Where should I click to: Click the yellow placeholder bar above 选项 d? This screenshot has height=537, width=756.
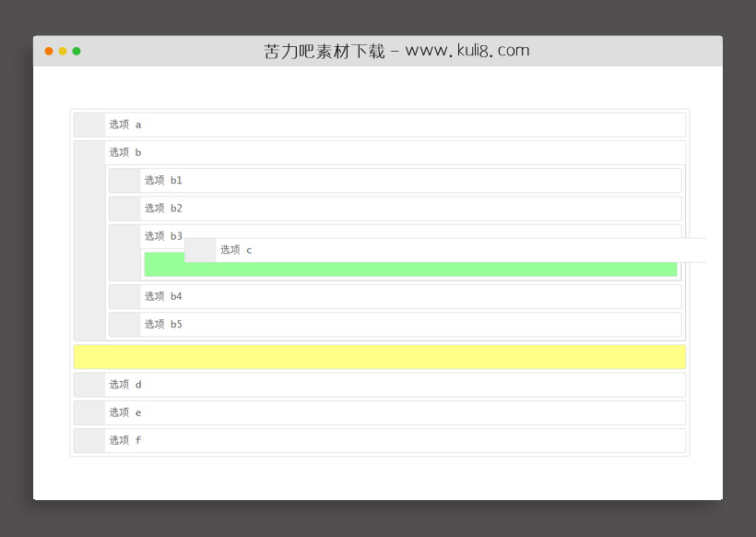click(379, 357)
